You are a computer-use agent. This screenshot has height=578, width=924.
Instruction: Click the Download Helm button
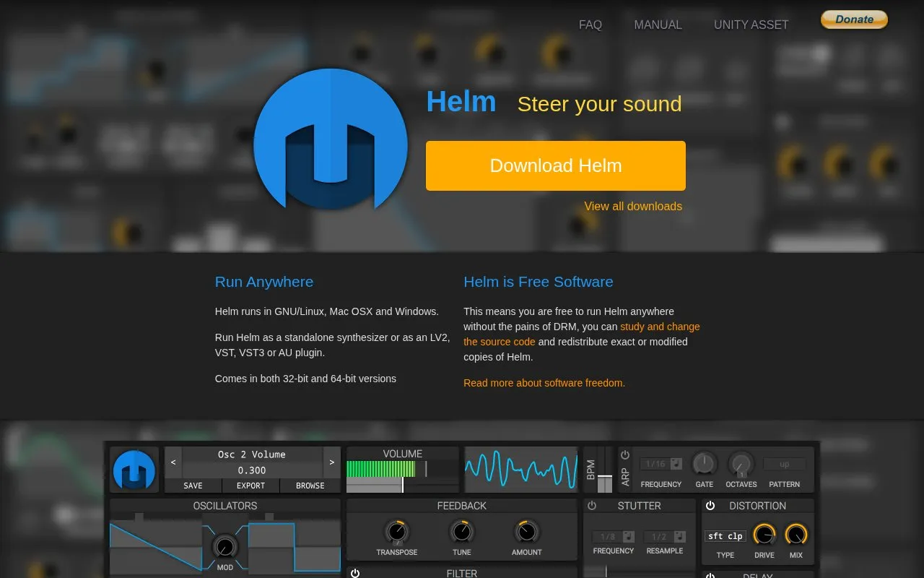coord(556,165)
